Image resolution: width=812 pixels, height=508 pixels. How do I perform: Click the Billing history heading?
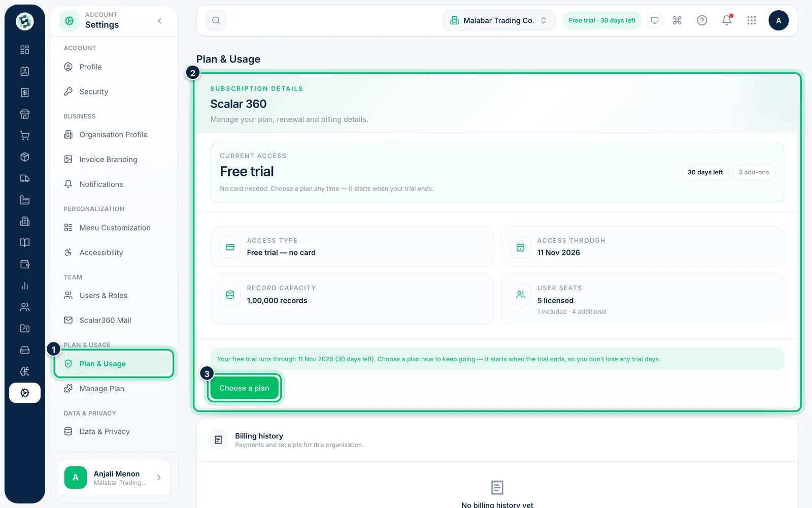tap(259, 436)
